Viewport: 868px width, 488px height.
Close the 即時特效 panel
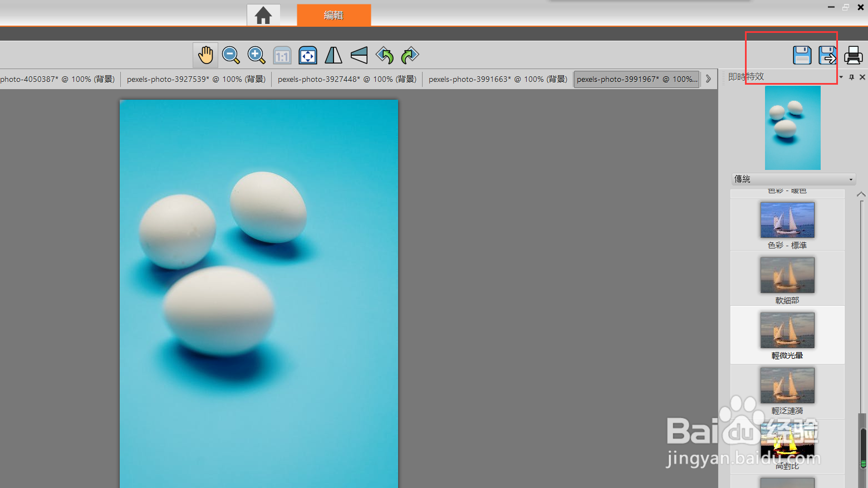point(862,77)
